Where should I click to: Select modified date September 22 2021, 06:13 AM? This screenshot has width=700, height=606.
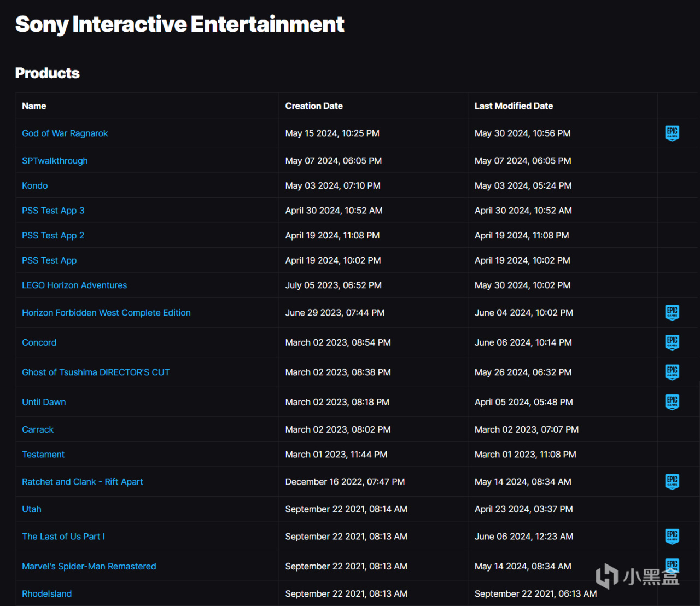535,594
